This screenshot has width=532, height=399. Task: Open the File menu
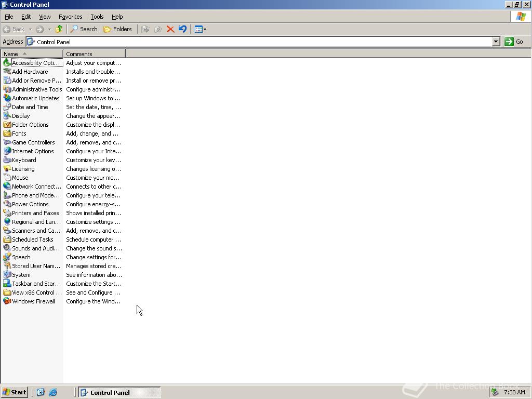pyautogui.click(x=9, y=17)
